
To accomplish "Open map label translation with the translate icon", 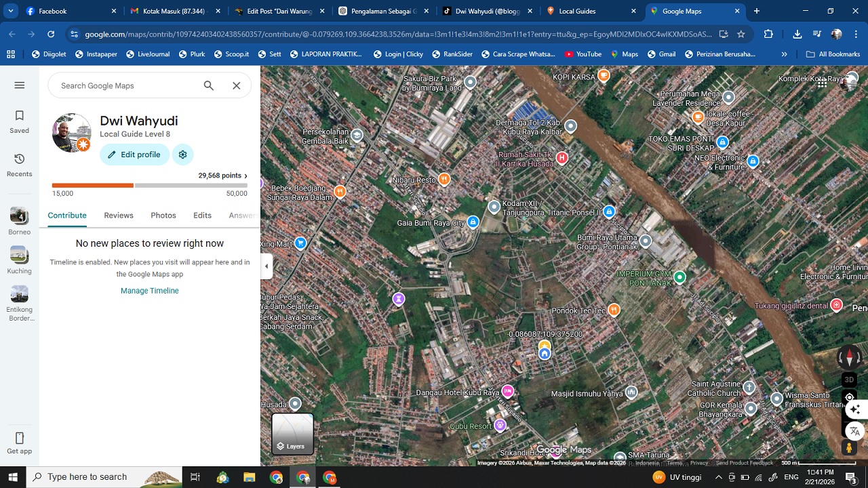I will pos(854,430).
